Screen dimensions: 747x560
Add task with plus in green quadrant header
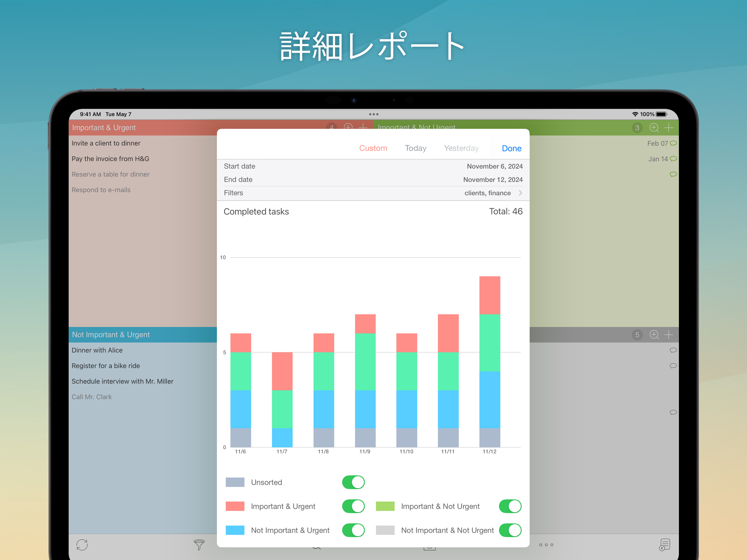669,128
